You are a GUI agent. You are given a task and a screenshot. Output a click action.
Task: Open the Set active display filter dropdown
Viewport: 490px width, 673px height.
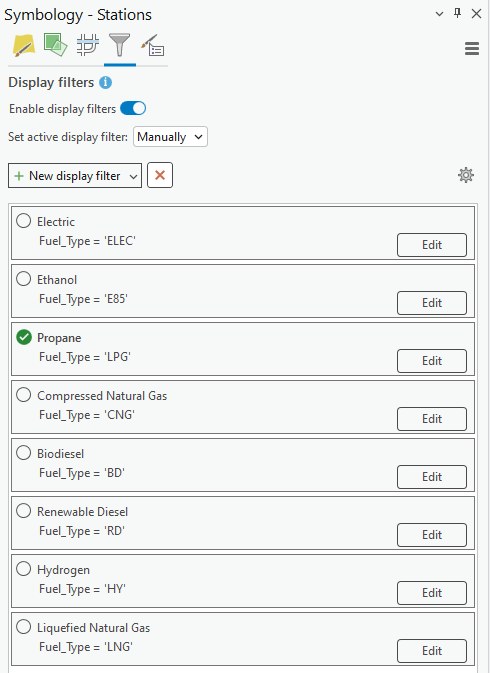coord(170,137)
